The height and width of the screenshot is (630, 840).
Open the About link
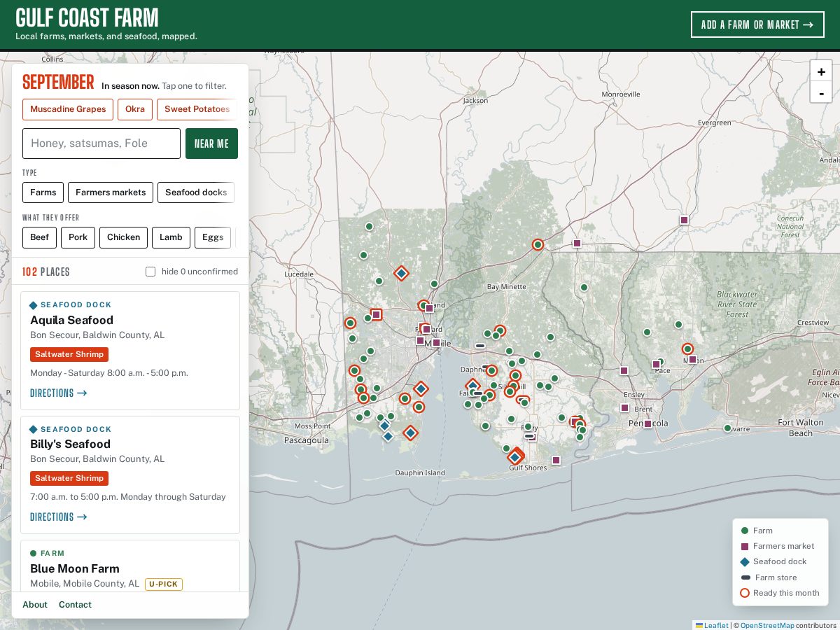[x=35, y=605]
